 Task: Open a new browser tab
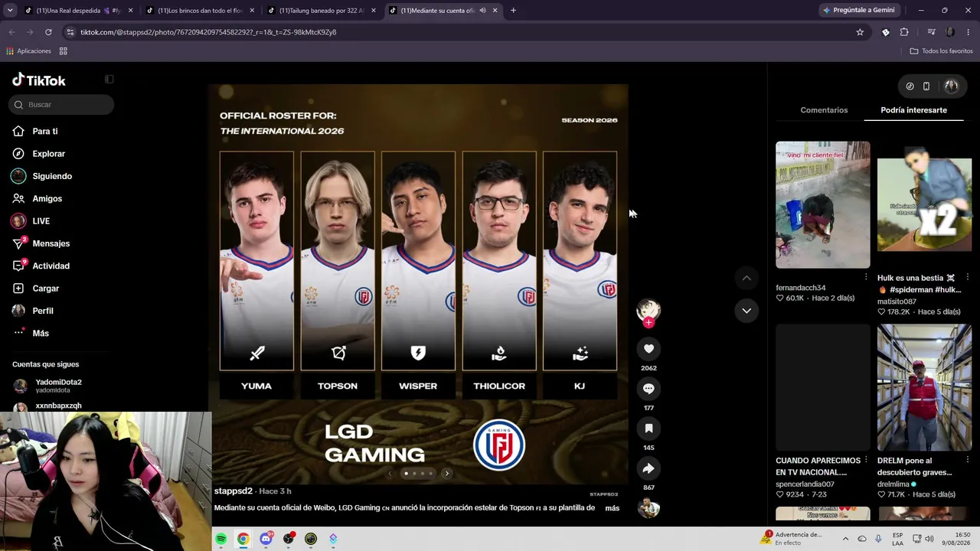pos(513,11)
